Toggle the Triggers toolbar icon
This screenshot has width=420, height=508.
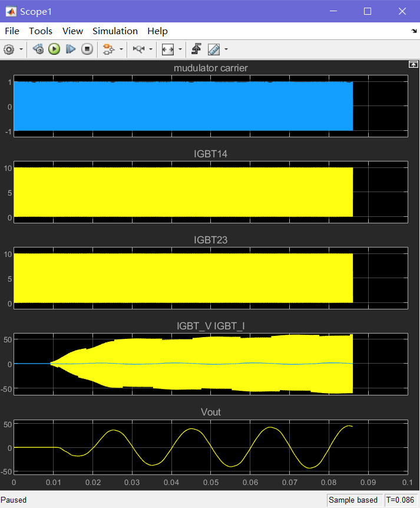point(196,50)
